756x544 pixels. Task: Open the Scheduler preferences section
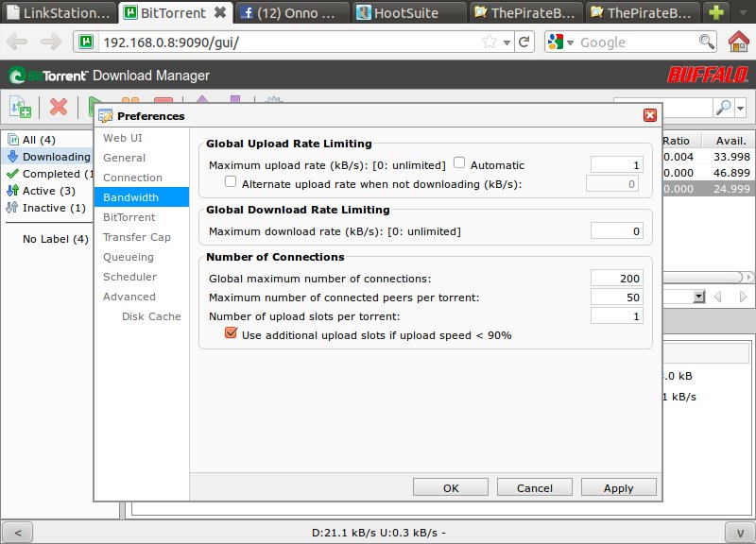[129, 277]
